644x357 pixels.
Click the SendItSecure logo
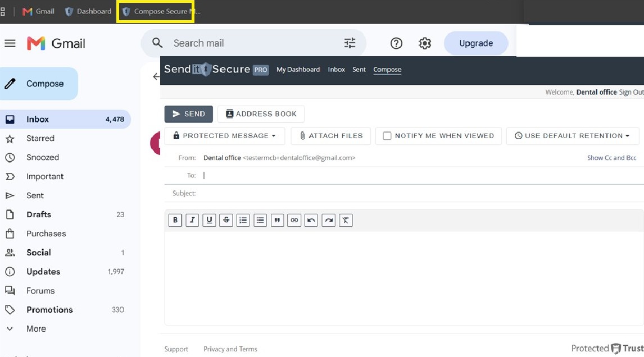pos(216,70)
